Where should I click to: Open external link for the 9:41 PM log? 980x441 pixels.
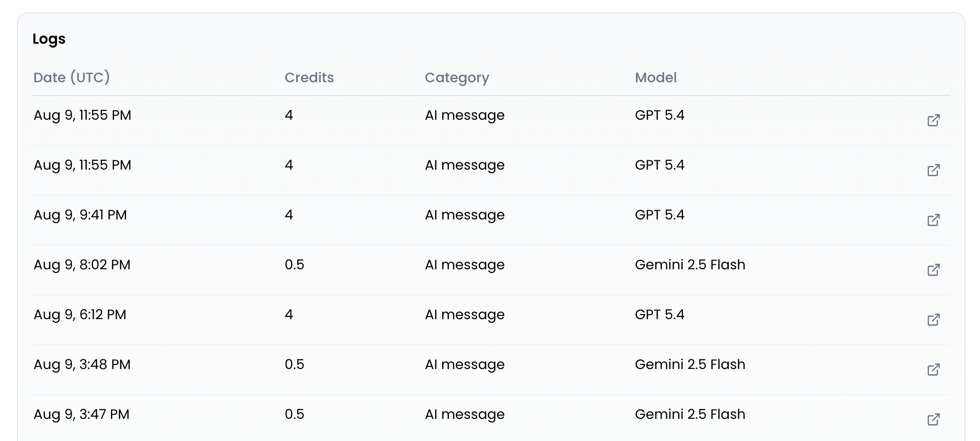tap(934, 220)
